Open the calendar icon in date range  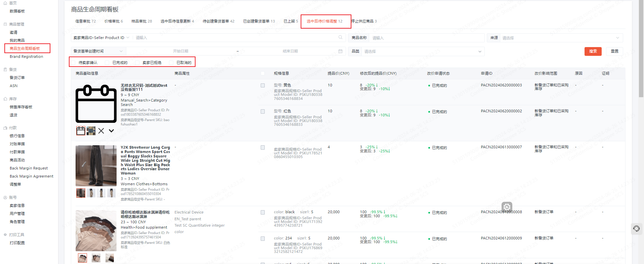[340, 51]
